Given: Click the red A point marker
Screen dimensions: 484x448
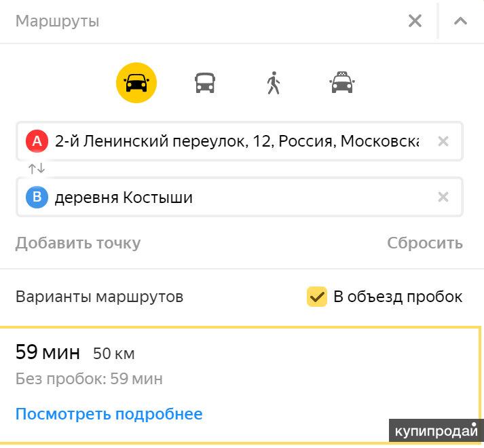Looking at the screenshot, I should (37, 141).
